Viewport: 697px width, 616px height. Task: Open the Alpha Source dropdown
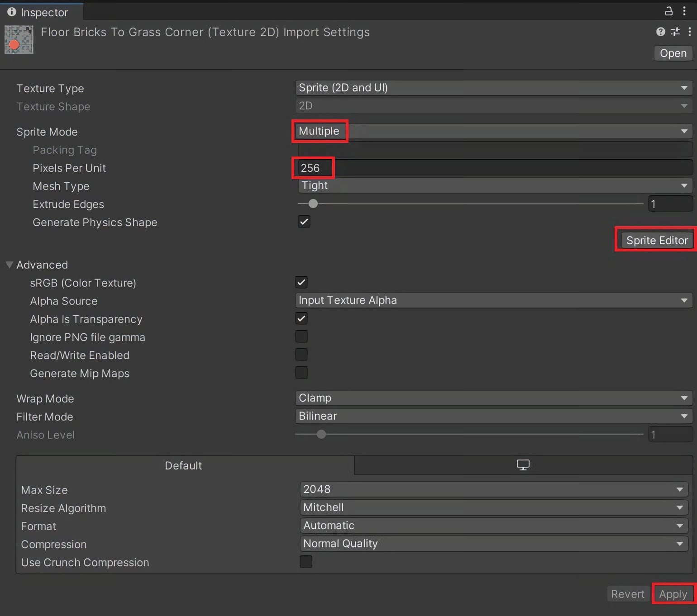(x=494, y=300)
